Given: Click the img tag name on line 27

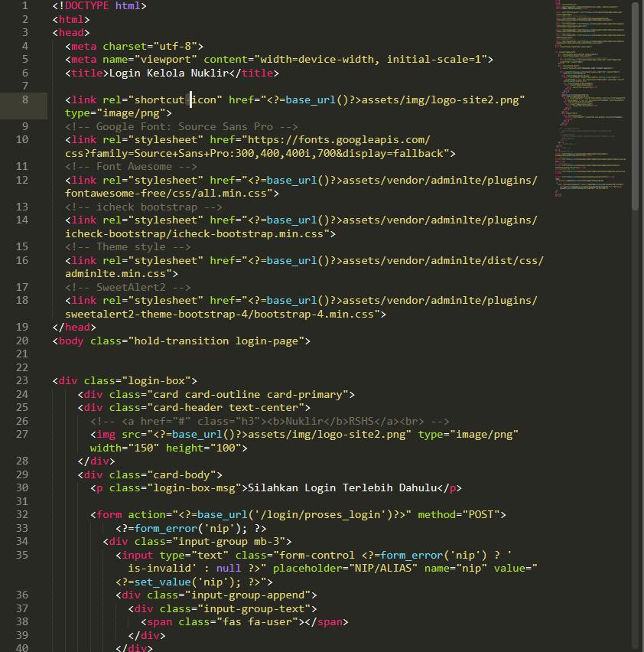Looking at the screenshot, I should pyautogui.click(x=106, y=435).
